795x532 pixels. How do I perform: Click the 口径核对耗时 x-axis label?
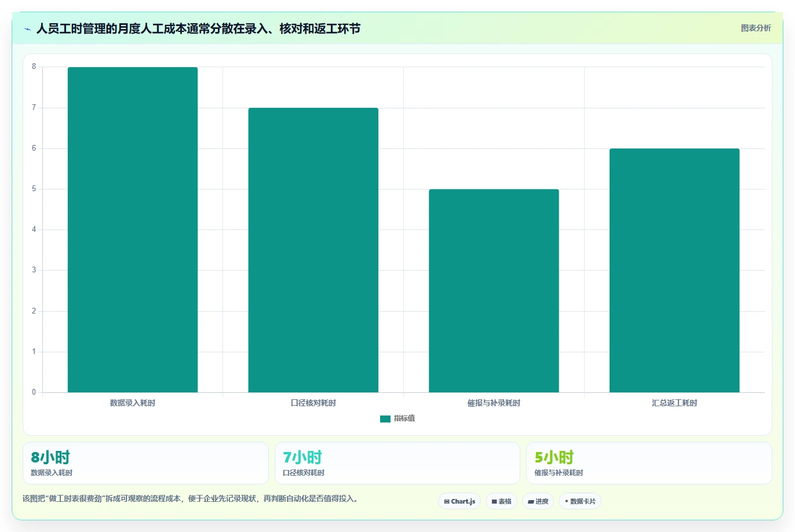[x=313, y=403]
